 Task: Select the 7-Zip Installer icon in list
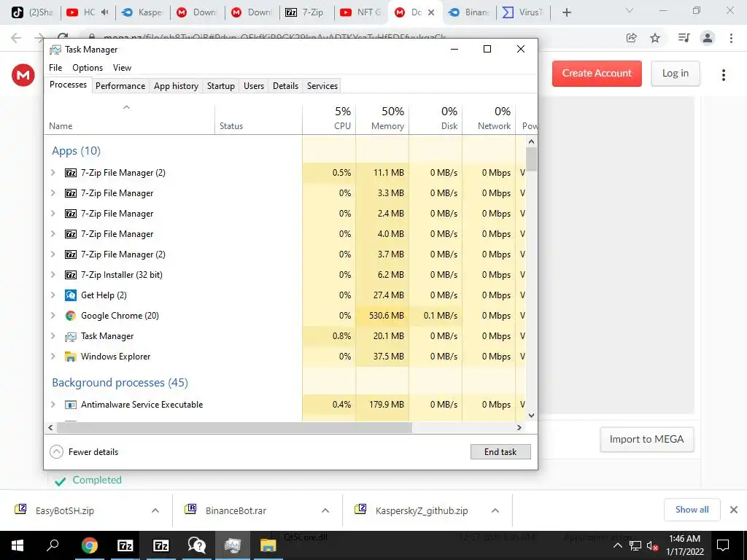(71, 275)
